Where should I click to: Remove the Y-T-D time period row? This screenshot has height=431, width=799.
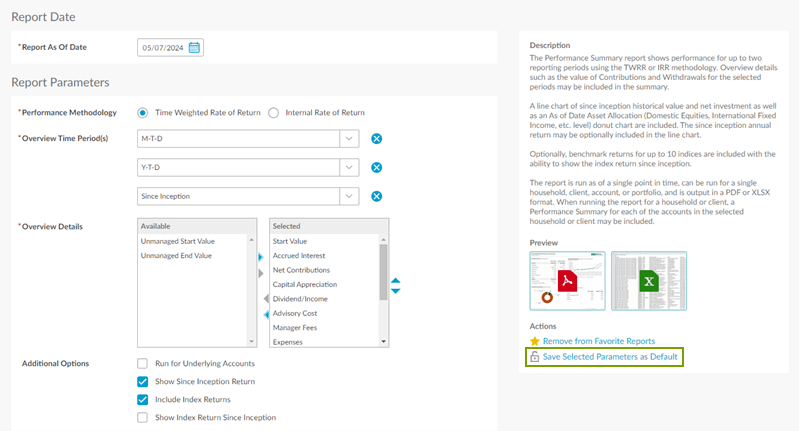[x=377, y=168]
